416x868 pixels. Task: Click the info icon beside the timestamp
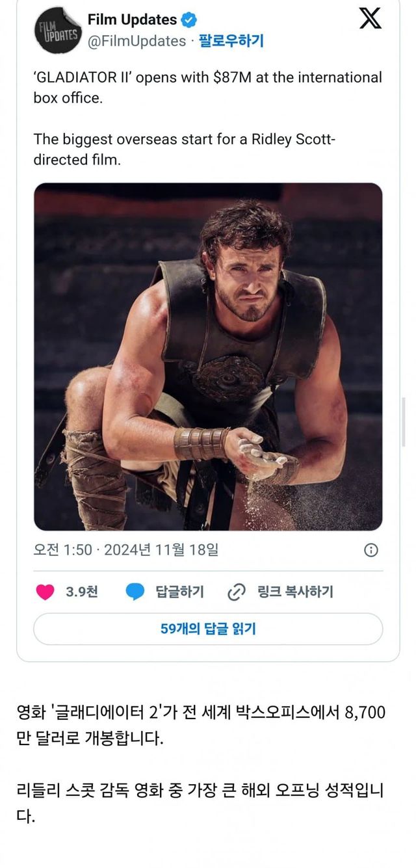tap(371, 550)
